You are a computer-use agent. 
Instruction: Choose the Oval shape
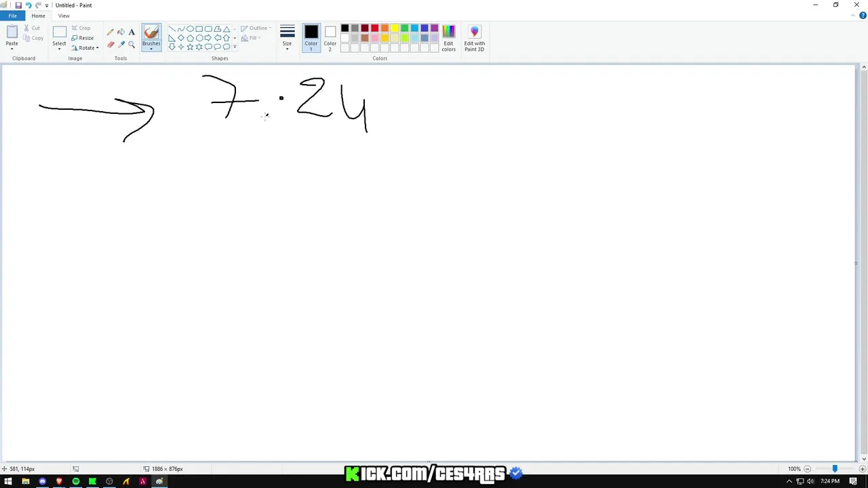190,29
